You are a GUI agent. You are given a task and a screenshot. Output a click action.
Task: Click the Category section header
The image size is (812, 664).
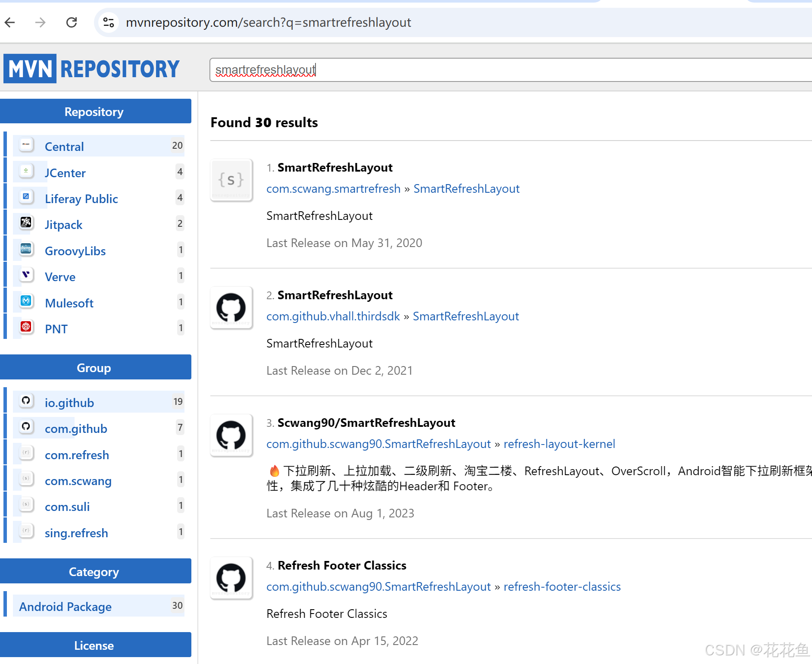pos(95,571)
